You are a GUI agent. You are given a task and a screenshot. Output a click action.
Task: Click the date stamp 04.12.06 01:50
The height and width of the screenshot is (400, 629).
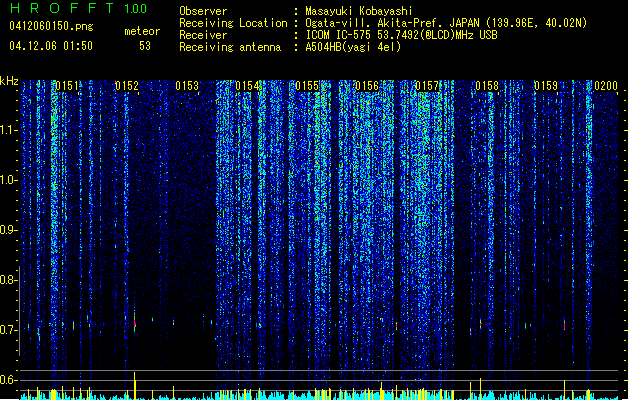click(51, 46)
